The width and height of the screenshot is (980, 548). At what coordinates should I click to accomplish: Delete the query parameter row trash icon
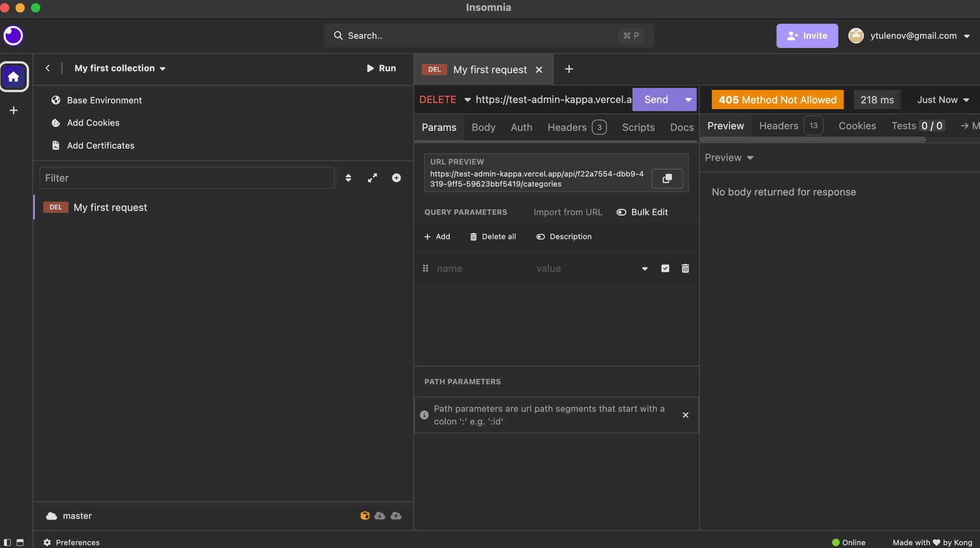click(685, 268)
